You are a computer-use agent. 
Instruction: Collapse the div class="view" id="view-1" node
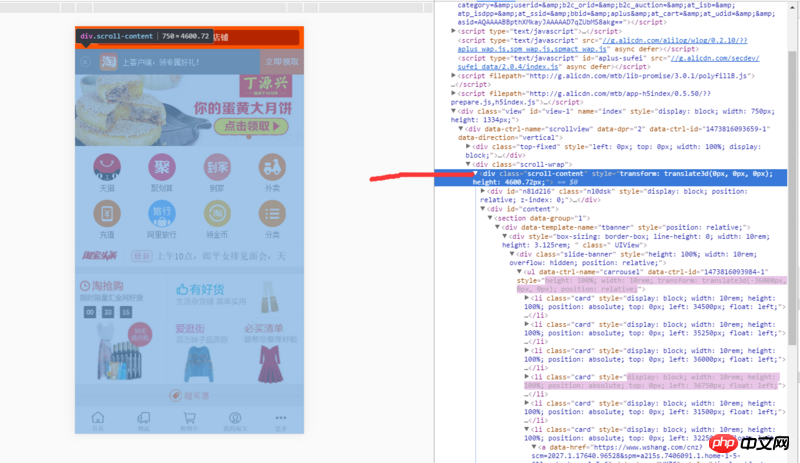(x=453, y=111)
